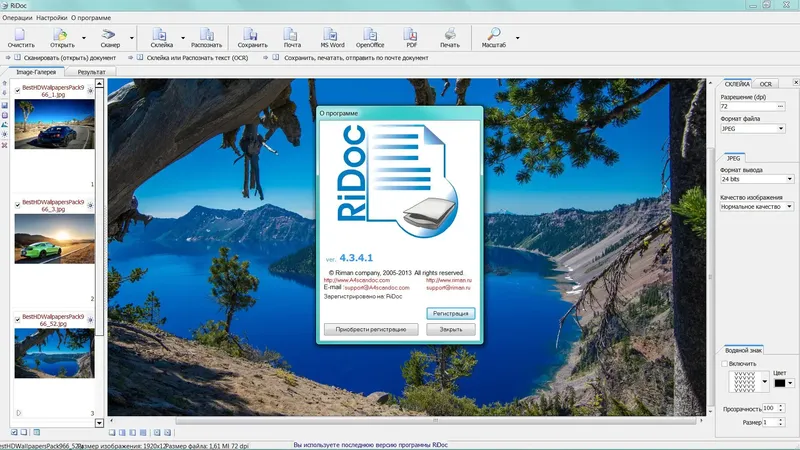Image resolution: width=800 pixels, height=450 pixels.
Task: Open the watermark pattern dropdown
Action: [x=764, y=382]
